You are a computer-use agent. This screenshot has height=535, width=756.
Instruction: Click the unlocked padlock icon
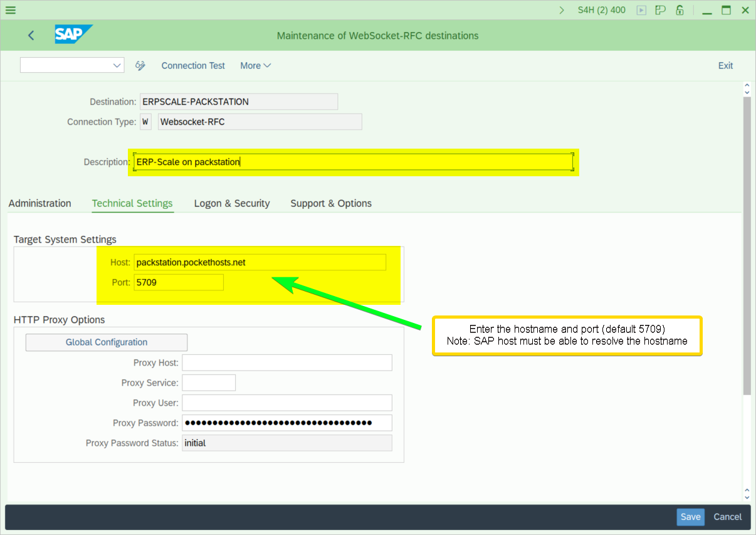680,10
